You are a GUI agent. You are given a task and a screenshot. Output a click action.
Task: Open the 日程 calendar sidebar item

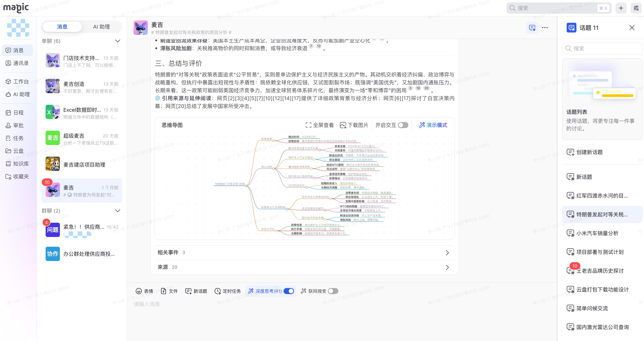point(17,112)
